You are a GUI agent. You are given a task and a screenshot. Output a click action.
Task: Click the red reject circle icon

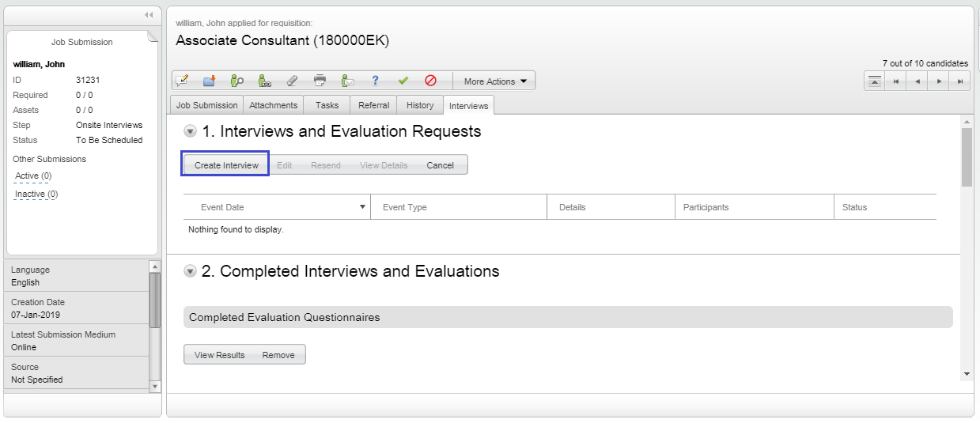pos(430,81)
